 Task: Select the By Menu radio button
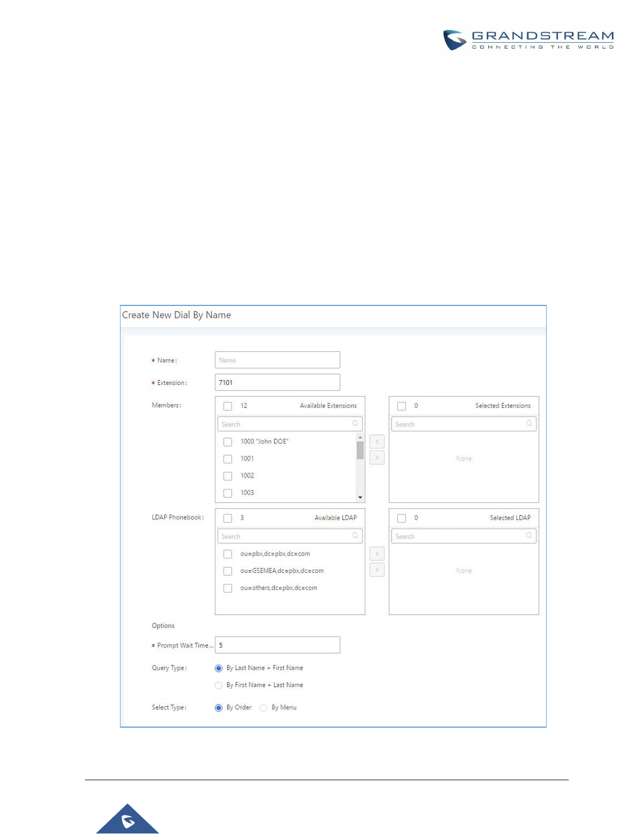(264, 708)
